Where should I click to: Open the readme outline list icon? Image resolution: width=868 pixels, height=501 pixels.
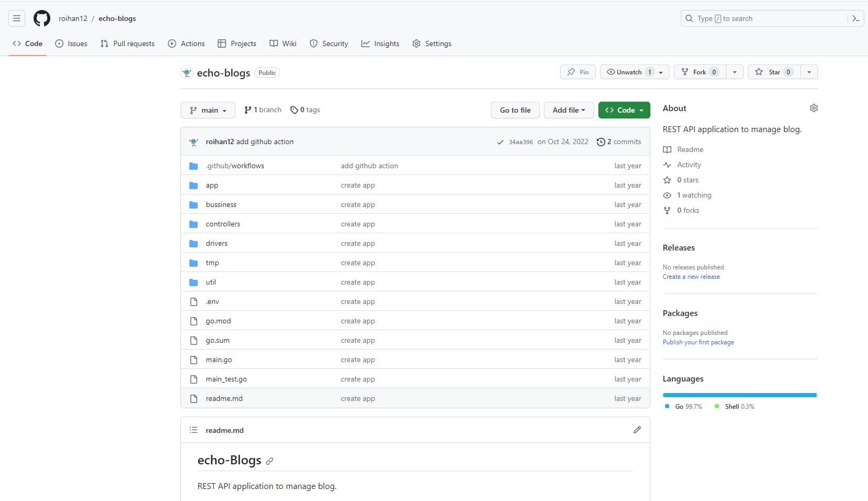194,430
